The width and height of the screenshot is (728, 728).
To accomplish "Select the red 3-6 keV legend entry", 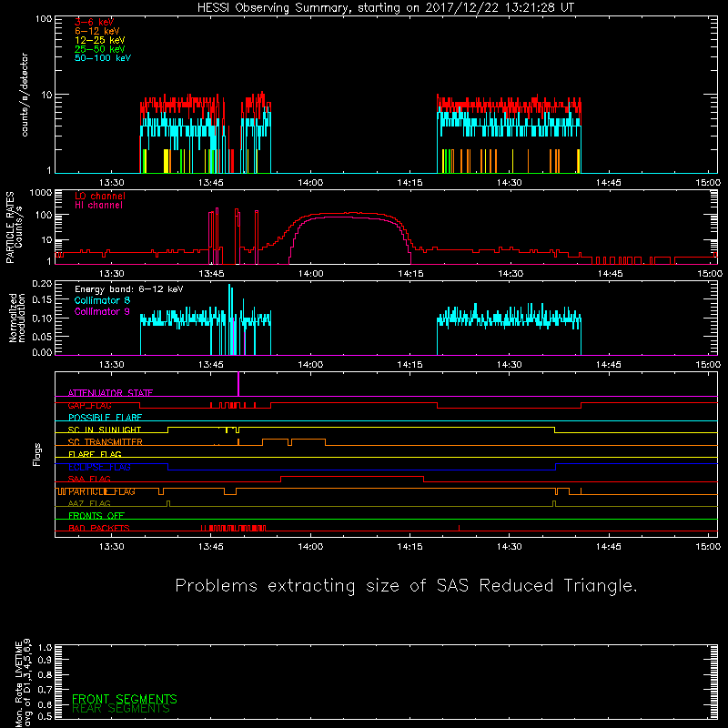I will [95, 22].
